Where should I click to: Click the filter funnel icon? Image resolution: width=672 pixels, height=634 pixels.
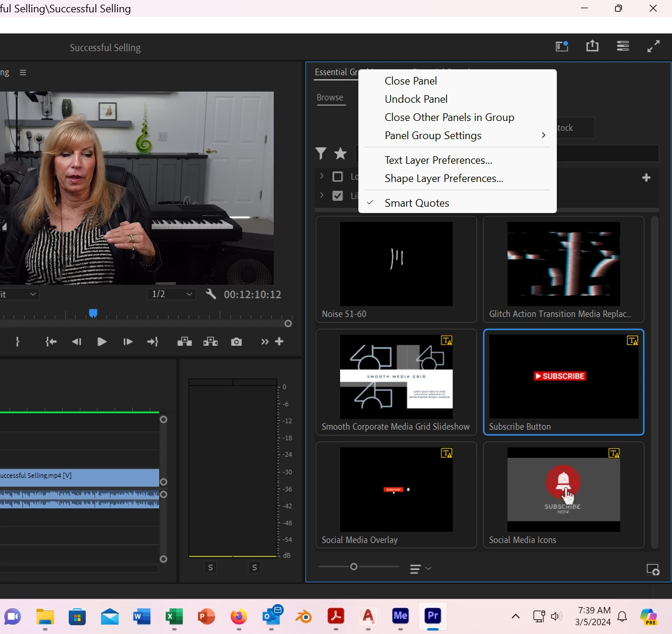(x=321, y=153)
